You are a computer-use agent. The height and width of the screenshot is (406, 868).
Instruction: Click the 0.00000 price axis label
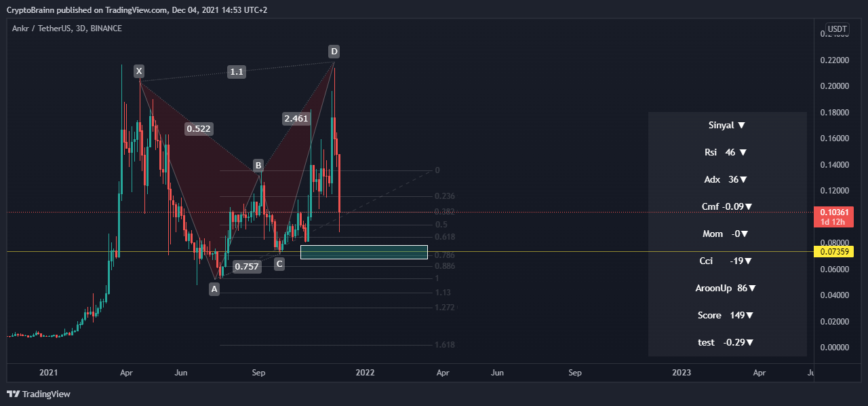pyautogui.click(x=833, y=348)
